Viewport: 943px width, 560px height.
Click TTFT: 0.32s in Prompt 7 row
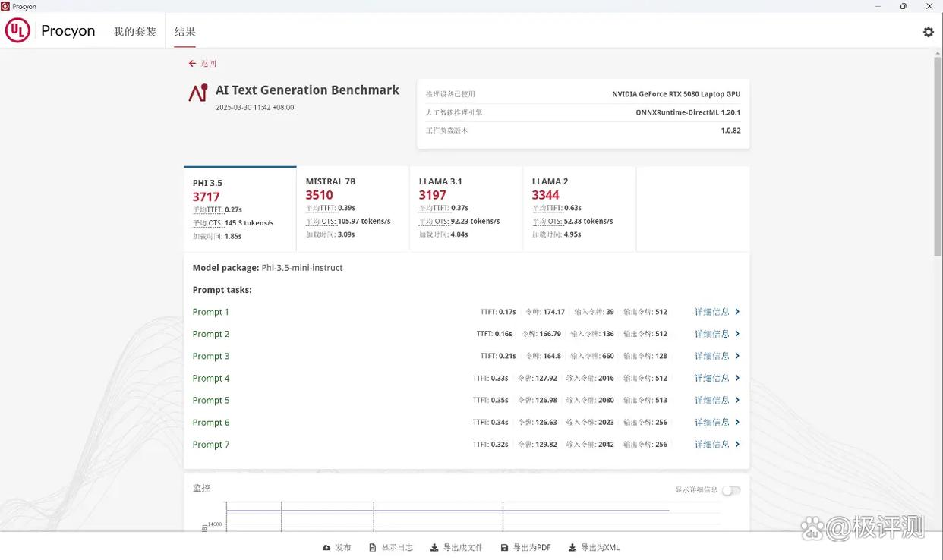tap(490, 444)
